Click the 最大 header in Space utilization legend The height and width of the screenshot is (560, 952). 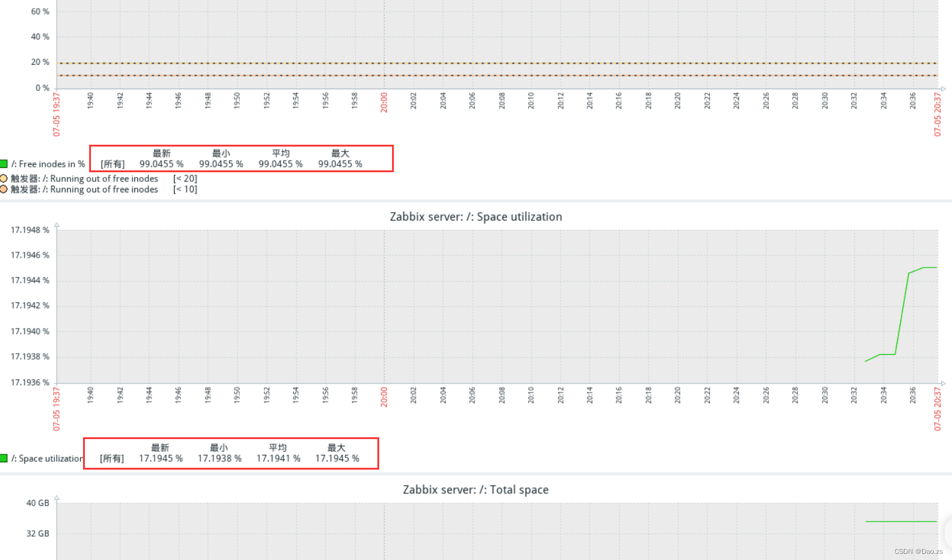336,448
